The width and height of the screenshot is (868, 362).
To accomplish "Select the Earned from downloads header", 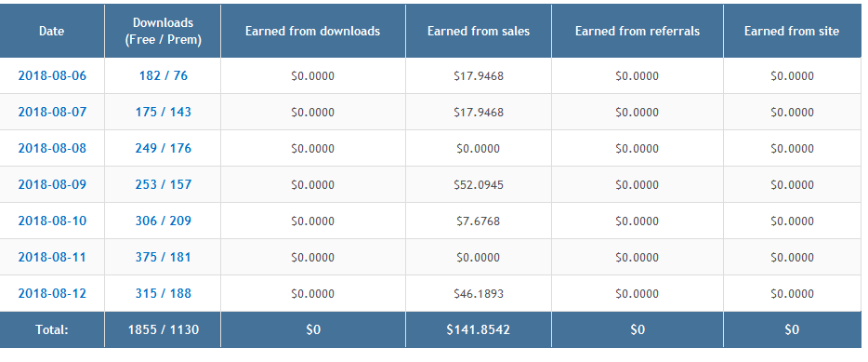I will point(313,32).
